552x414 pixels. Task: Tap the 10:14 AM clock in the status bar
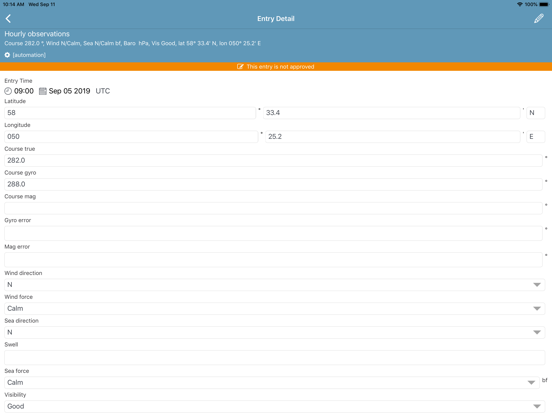coord(13,4)
